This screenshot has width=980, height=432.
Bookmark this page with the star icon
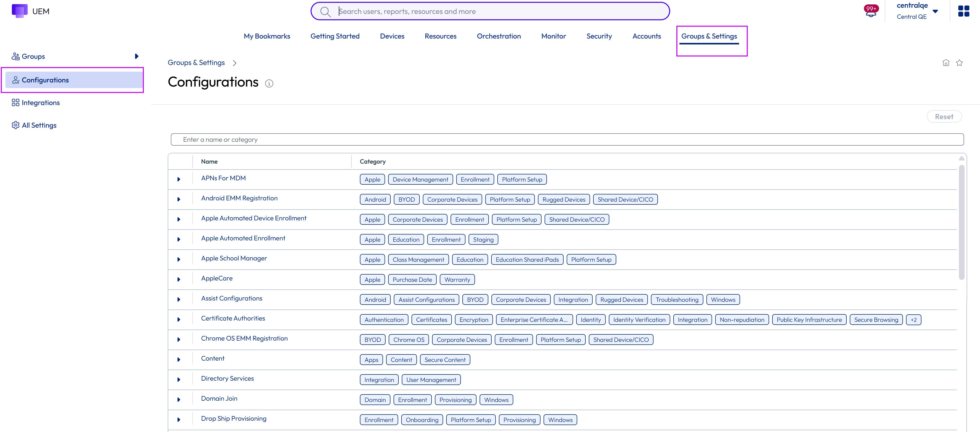coord(959,63)
